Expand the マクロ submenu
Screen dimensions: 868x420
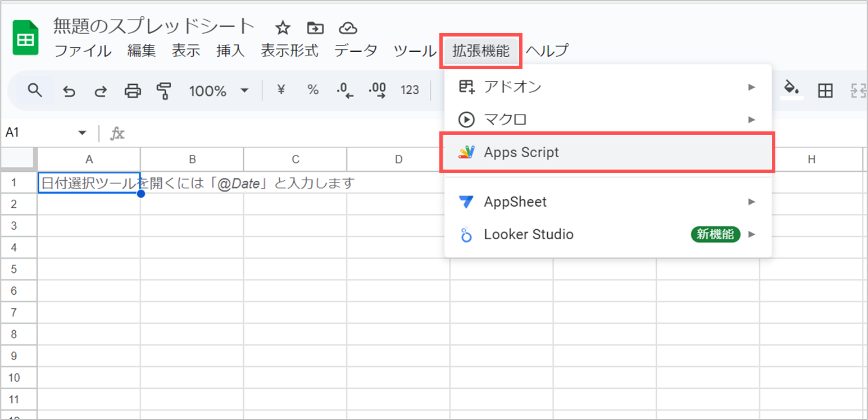click(608, 120)
